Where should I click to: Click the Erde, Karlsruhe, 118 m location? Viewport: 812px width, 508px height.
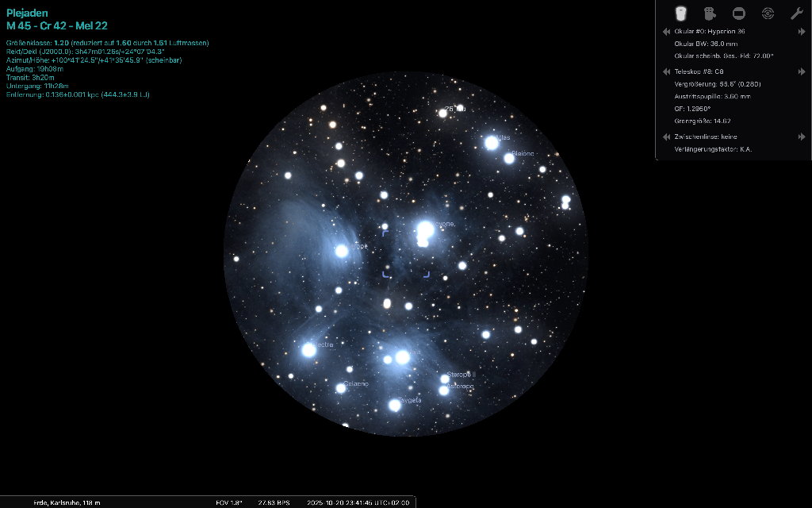[x=67, y=502]
